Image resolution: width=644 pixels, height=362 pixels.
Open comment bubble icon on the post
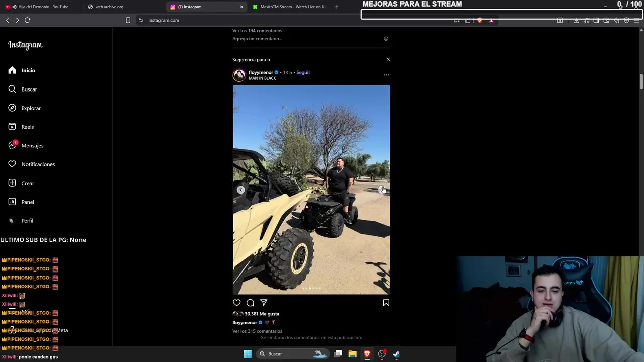[x=250, y=303]
